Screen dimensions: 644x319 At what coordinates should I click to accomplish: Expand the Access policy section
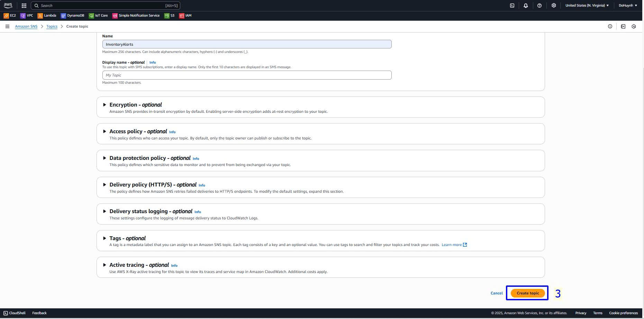coord(105,131)
